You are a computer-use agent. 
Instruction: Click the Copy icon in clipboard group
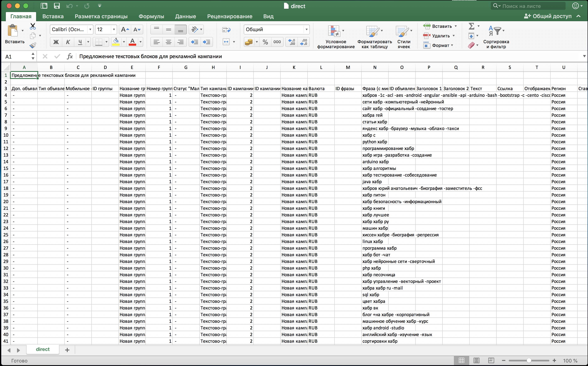[33, 36]
